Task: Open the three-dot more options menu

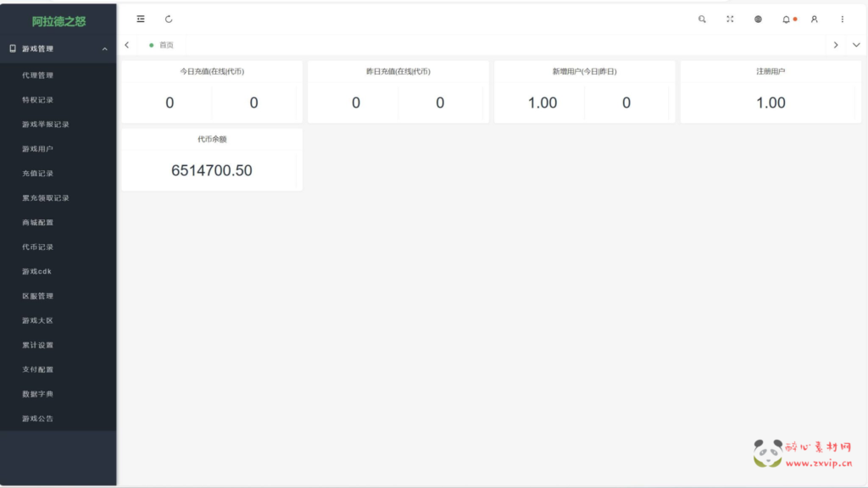Action: [842, 19]
